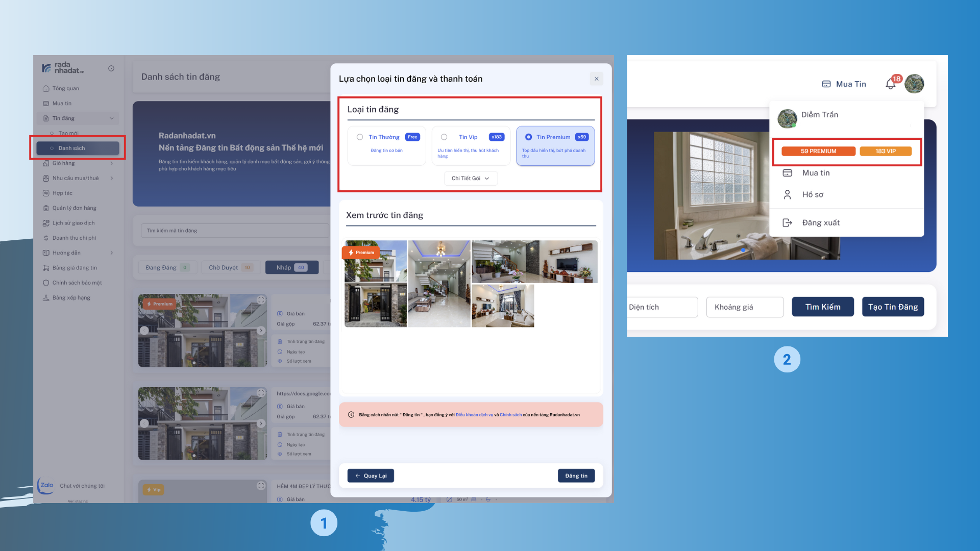Open the Điều khoản dịch vụ link
The image size is (980, 551).
click(474, 415)
